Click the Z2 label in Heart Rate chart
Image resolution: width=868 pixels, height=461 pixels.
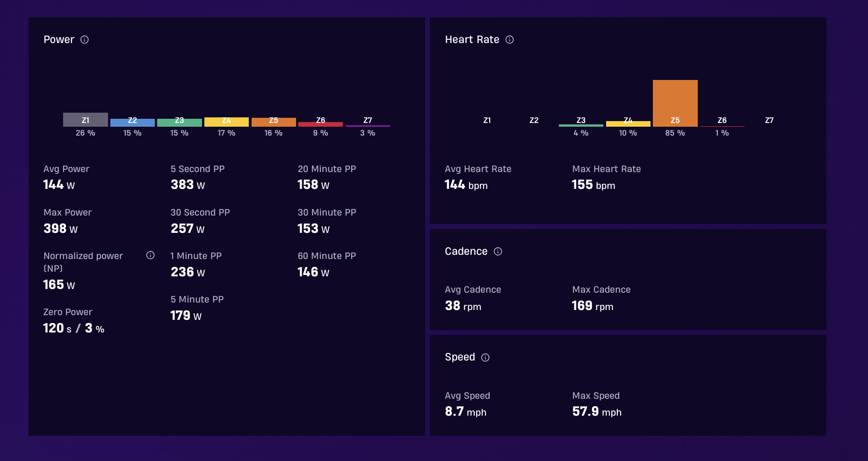click(534, 121)
